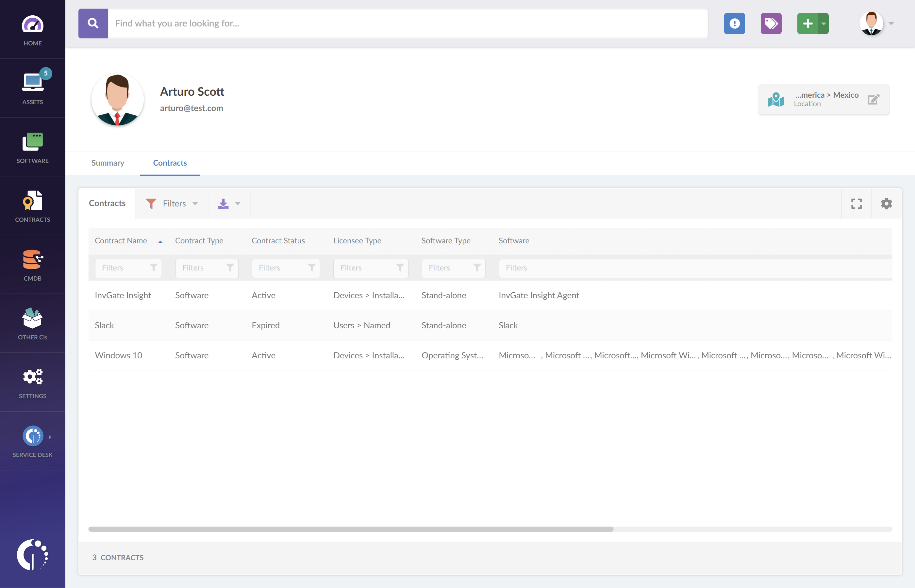Click the Expired status cell
Image resolution: width=915 pixels, height=588 pixels.
point(265,325)
